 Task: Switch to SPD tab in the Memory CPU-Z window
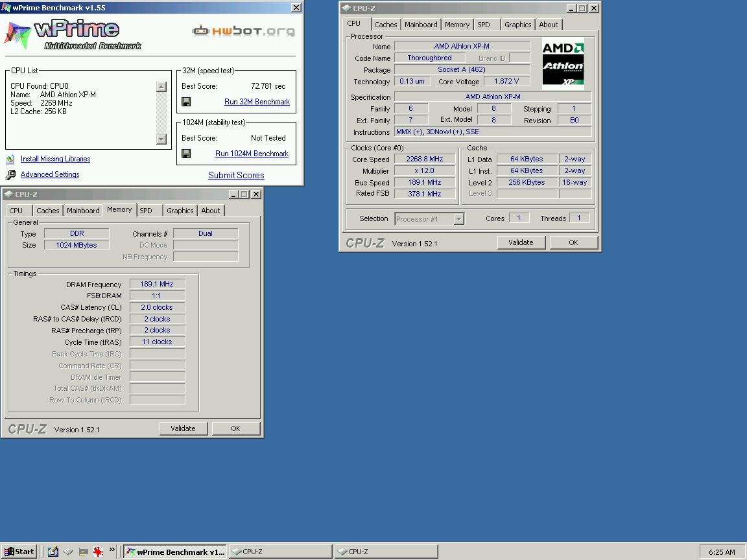(146, 211)
